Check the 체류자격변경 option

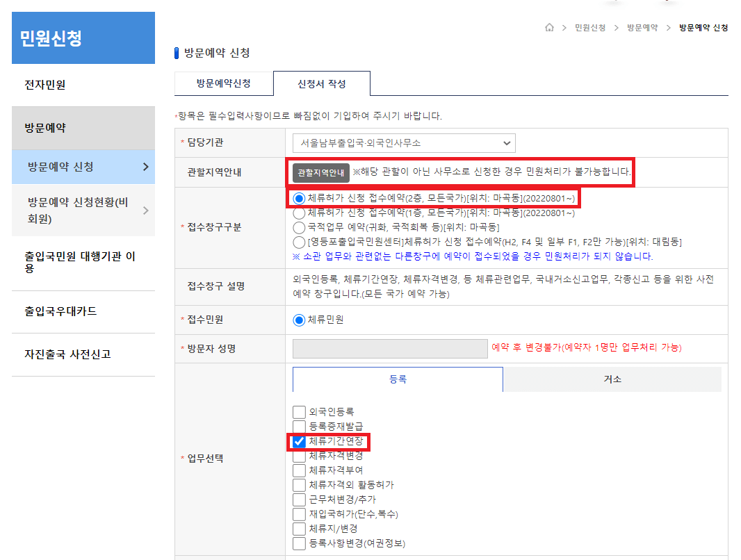(298, 456)
